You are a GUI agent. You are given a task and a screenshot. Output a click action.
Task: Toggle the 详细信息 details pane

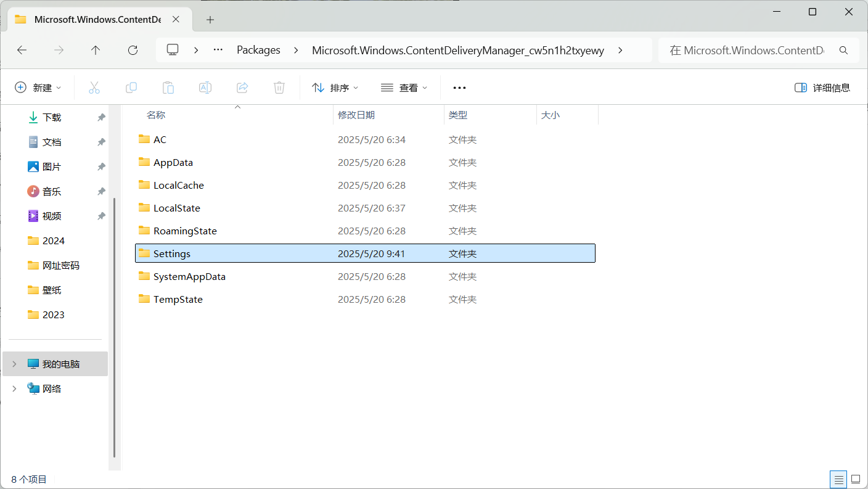click(x=822, y=88)
